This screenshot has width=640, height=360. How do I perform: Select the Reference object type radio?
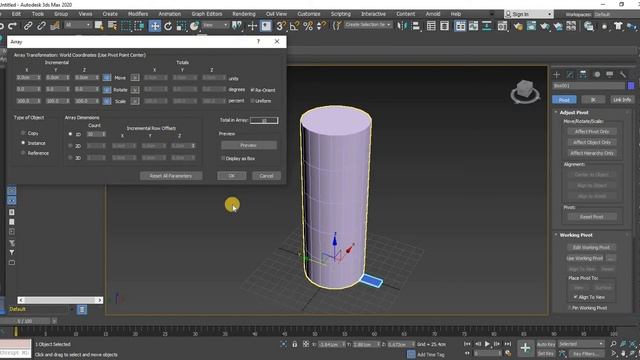pos(23,153)
